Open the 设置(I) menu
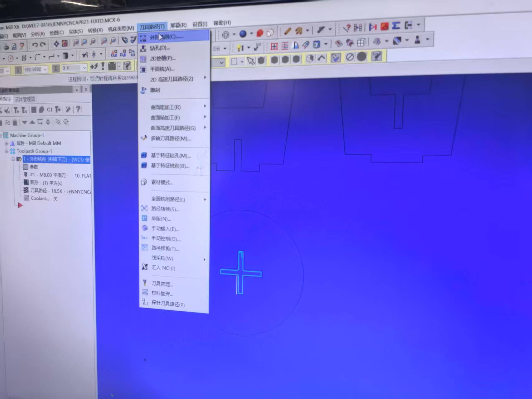Screen dimensions: 532x399 point(200,24)
